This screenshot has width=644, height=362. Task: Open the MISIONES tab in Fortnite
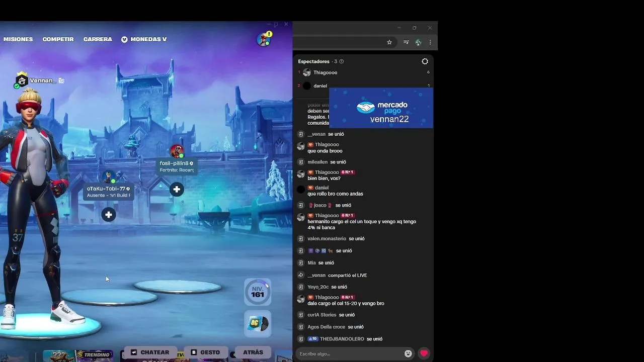click(18, 39)
